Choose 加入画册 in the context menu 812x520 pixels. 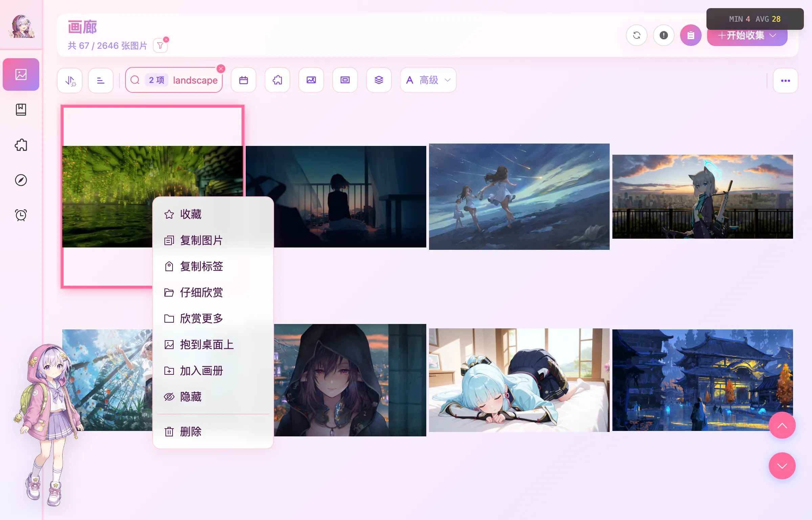(213, 371)
